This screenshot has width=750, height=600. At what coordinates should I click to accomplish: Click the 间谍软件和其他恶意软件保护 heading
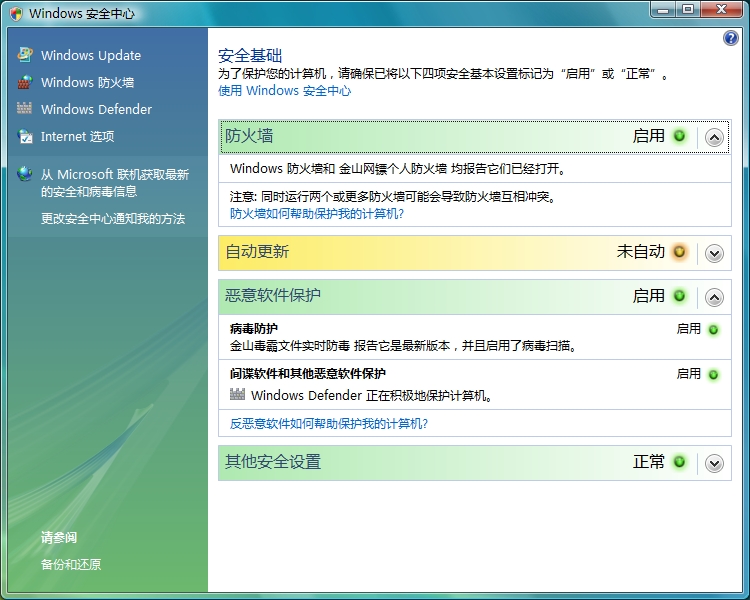[x=308, y=374]
